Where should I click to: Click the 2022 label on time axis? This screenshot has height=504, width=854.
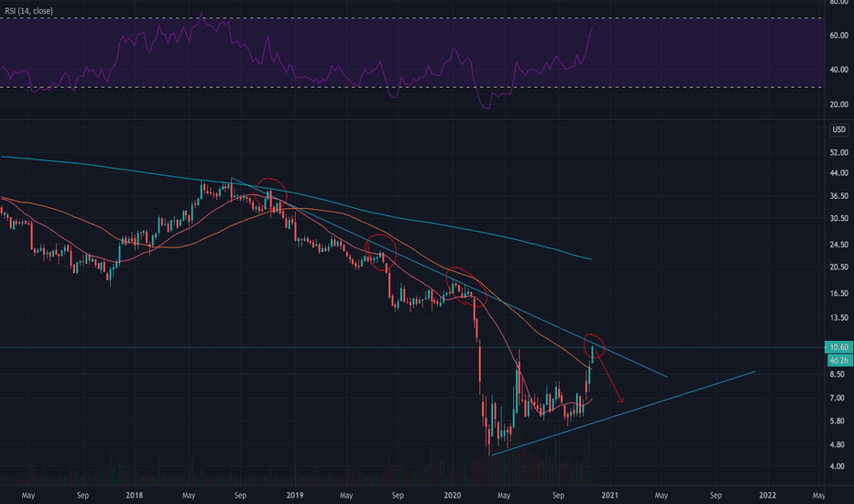coord(767,495)
